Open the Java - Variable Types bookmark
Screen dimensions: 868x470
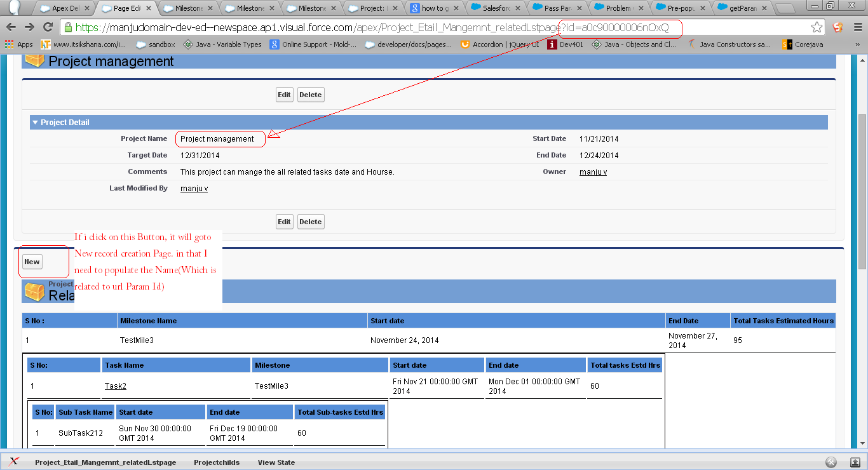click(222, 44)
